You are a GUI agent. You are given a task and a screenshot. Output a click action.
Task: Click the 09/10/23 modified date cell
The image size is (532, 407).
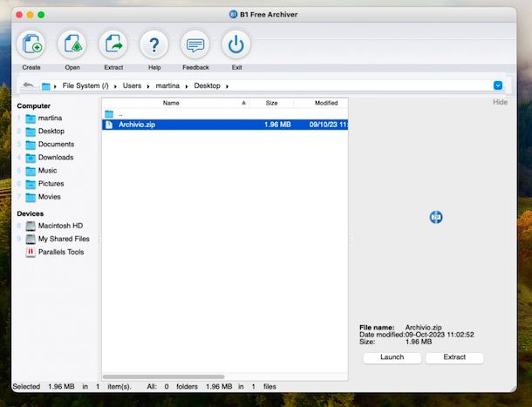pyautogui.click(x=329, y=125)
